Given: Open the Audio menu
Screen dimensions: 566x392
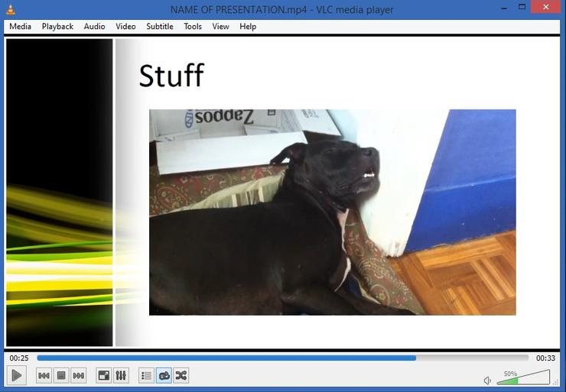Looking at the screenshot, I should tap(94, 26).
